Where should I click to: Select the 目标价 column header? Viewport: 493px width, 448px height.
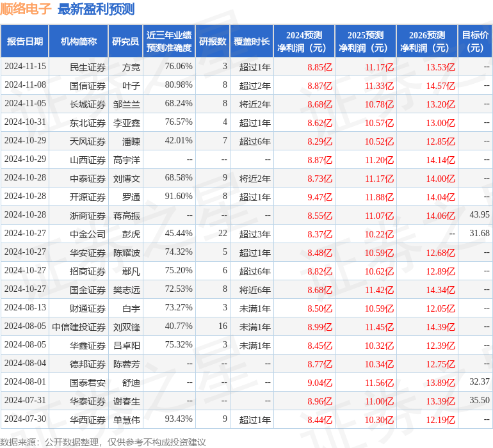tap(475, 41)
